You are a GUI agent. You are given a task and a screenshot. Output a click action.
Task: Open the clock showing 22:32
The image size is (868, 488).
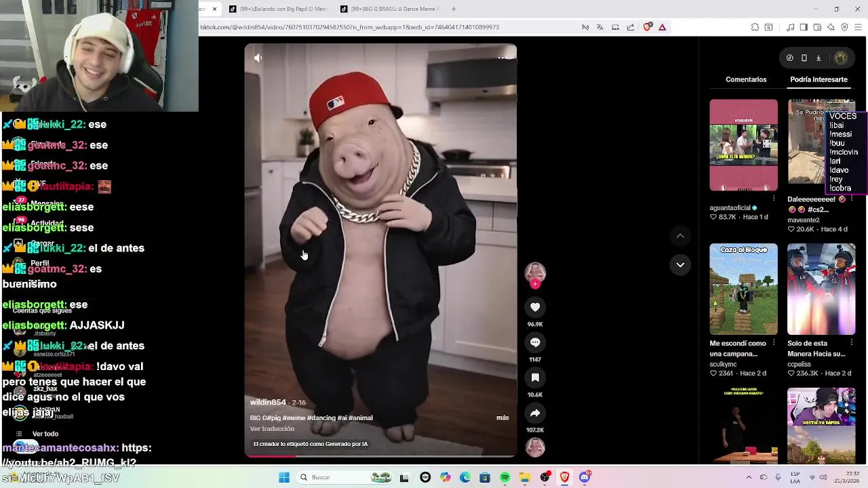tap(848, 477)
